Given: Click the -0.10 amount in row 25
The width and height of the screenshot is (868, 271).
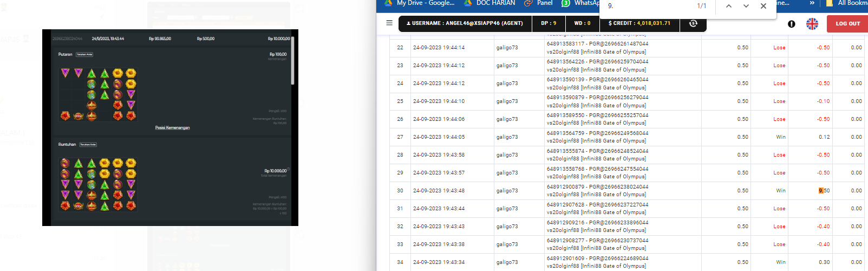Looking at the screenshot, I should pos(823,101).
